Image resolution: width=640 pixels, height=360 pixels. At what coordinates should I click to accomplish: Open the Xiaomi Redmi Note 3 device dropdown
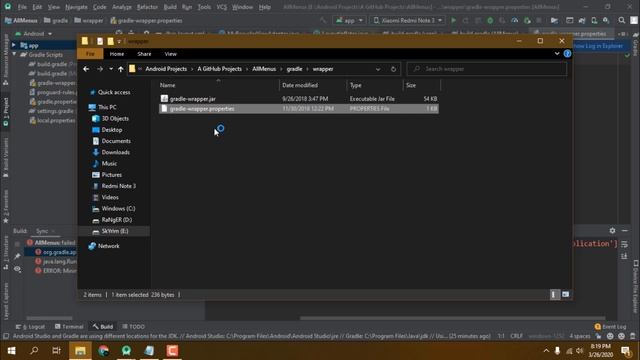coord(408,20)
